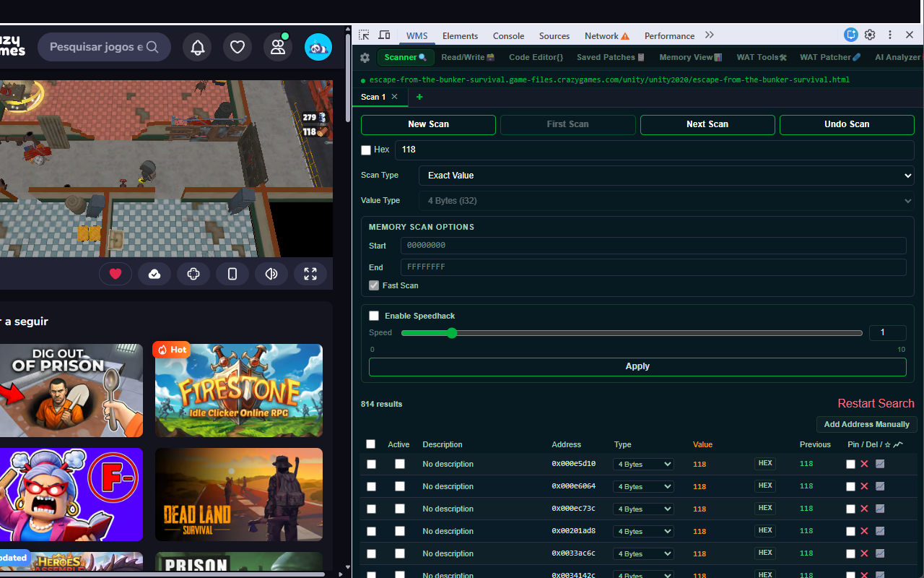This screenshot has height=578, width=924.
Task: Click the gamepad controls icon below the game
Action: coord(193,274)
